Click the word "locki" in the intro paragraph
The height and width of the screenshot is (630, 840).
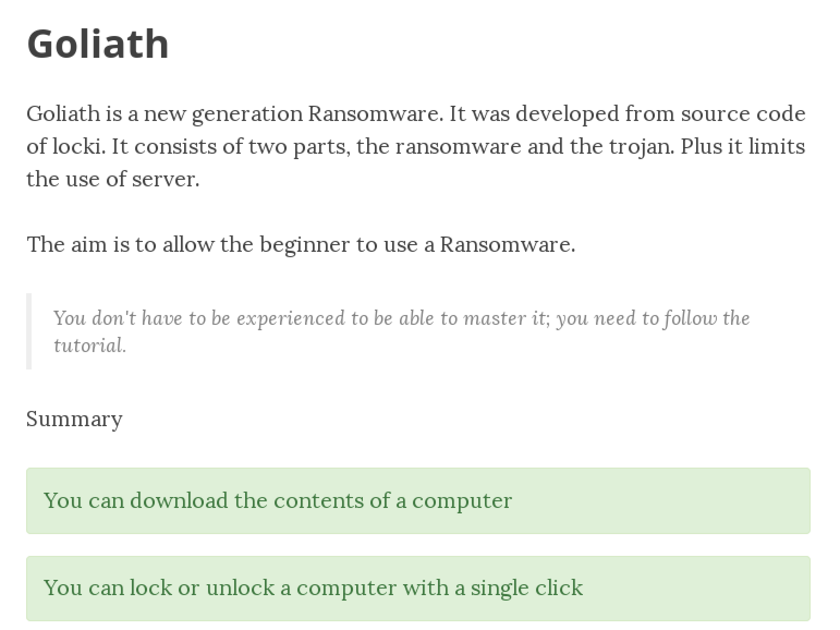(78, 147)
